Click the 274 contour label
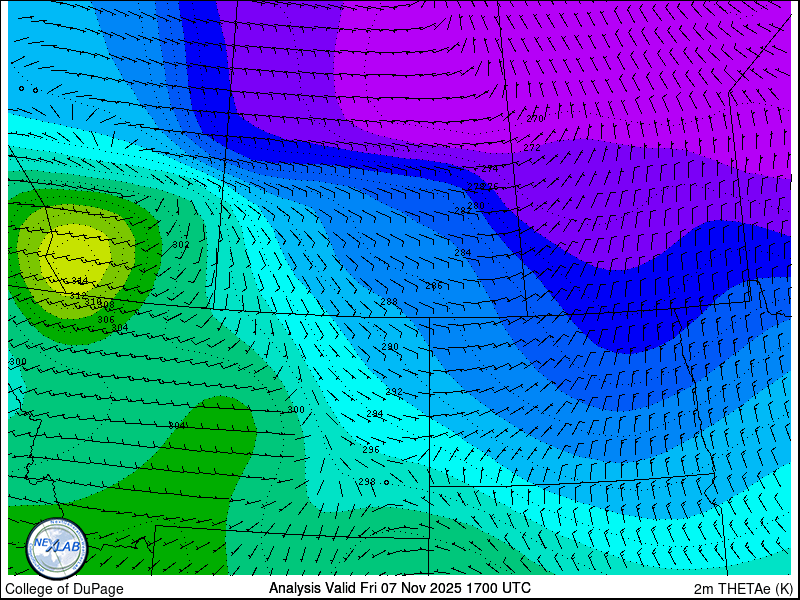The width and height of the screenshot is (800, 600). [x=490, y=168]
